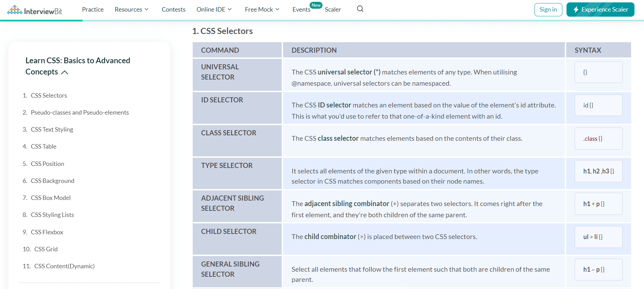Click the InterviewBit logo

click(35, 10)
